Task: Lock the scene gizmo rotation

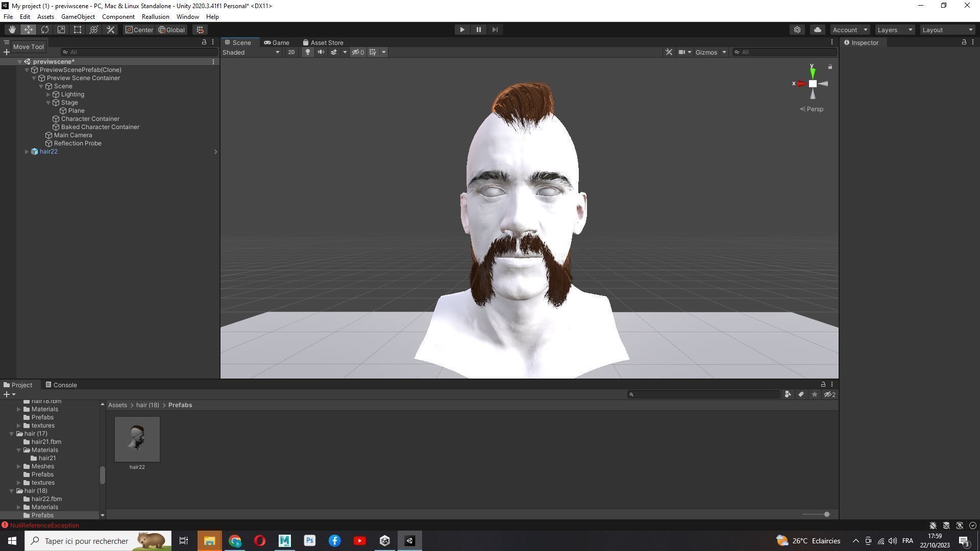Action: pos(830,67)
